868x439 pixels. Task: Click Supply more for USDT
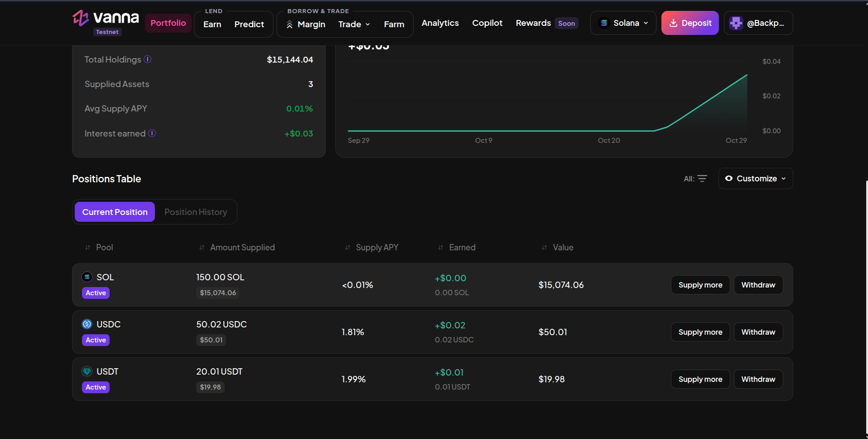(700, 379)
